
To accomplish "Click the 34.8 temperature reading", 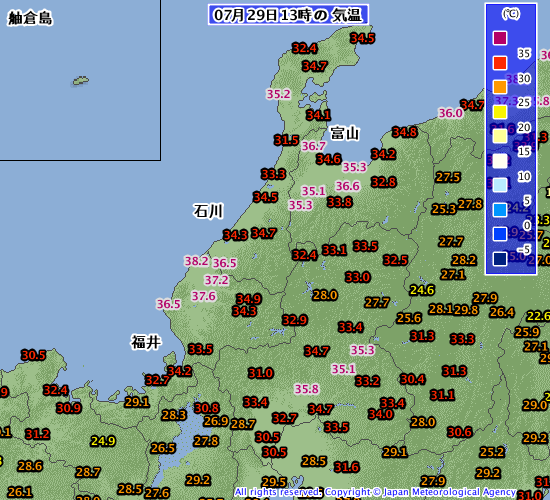I will click(x=405, y=132).
